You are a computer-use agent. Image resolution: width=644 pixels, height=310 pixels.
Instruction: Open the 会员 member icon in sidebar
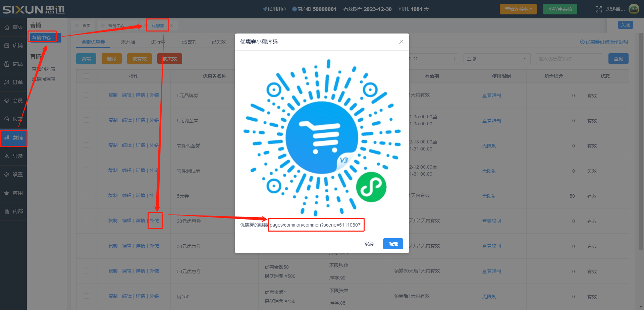coord(7,101)
